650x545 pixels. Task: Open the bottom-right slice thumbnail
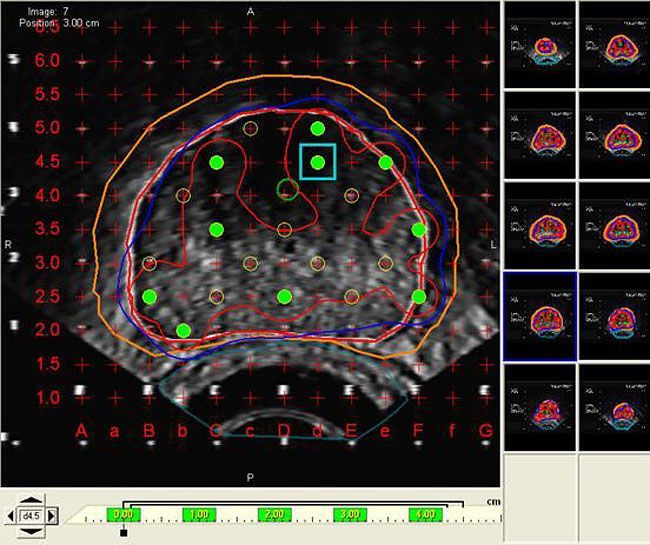point(614,407)
